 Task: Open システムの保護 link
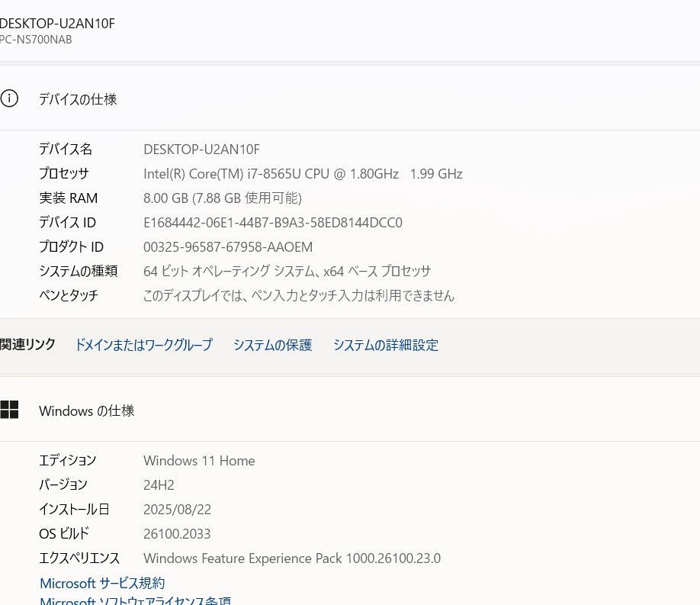pos(272,345)
